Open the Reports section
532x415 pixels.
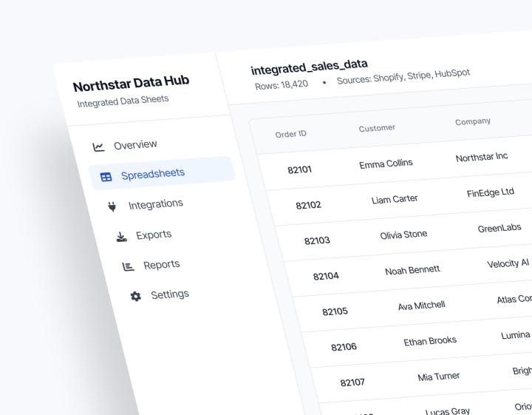pyautogui.click(x=162, y=265)
